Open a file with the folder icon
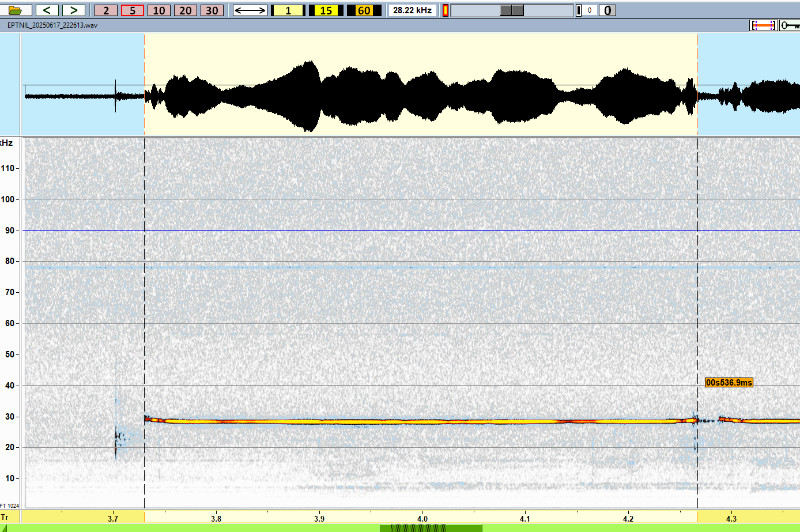 coord(15,10)
